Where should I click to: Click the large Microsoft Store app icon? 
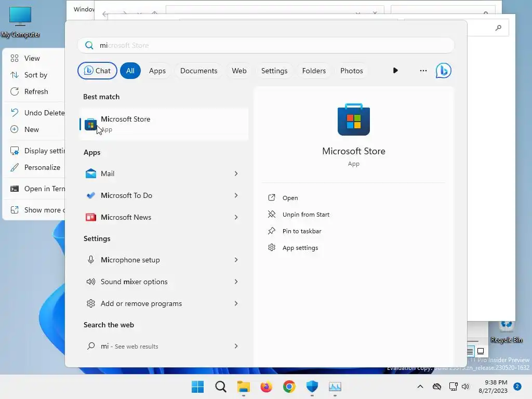click(x=353, y=120)
